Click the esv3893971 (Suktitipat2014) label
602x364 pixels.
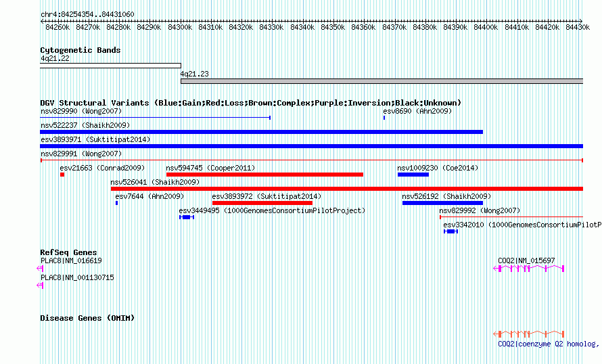pos(95,140)
